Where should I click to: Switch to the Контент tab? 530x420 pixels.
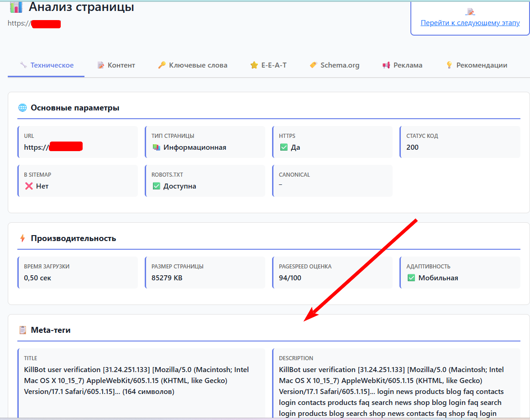click(116, 65)
